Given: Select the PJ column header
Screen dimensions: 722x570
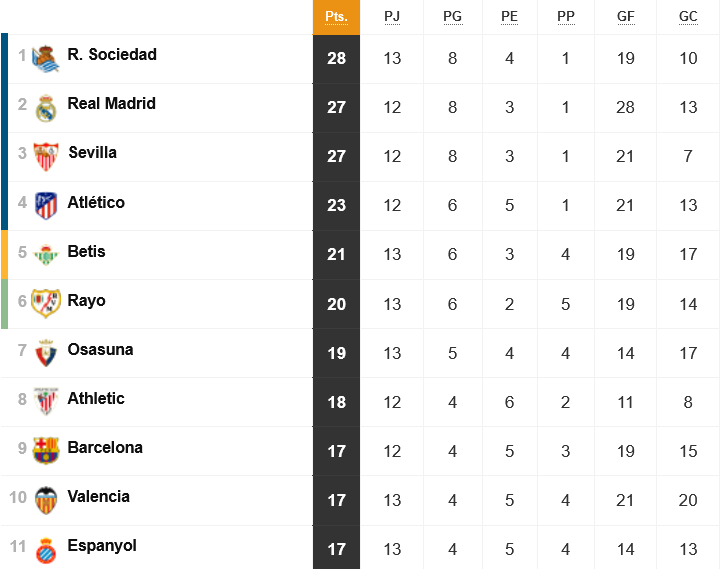Looking at the screenshot, I should pyautogui.click(x=392, y=17).
